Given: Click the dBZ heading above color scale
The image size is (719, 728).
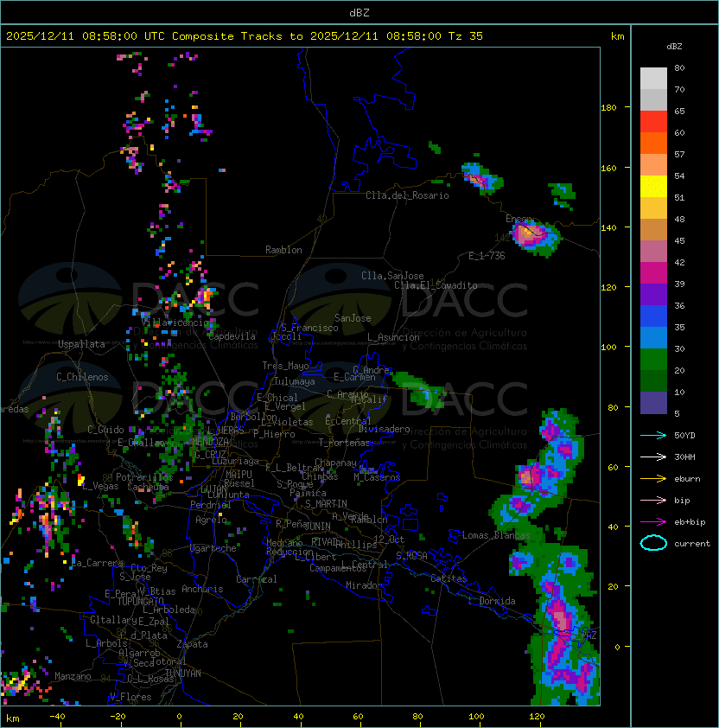Looking at the screenshot, I should (674, 47).
